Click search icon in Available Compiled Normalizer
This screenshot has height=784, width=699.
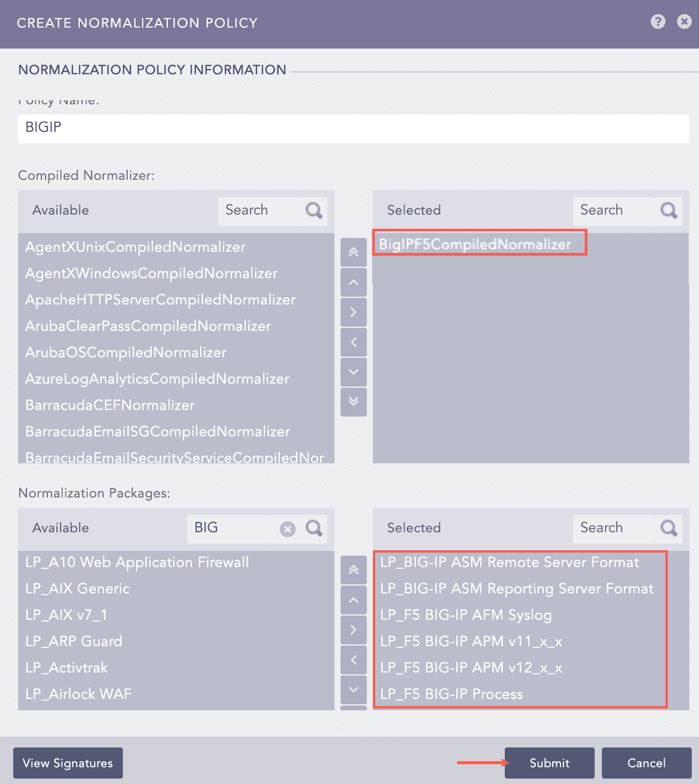314,210
